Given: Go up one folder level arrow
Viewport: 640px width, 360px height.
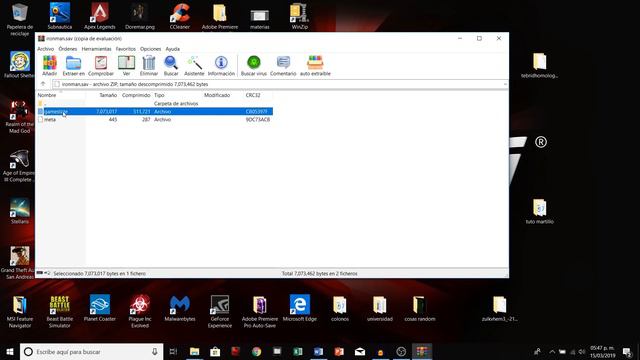Looking at the screenshot, I should (x=43, y=84).
